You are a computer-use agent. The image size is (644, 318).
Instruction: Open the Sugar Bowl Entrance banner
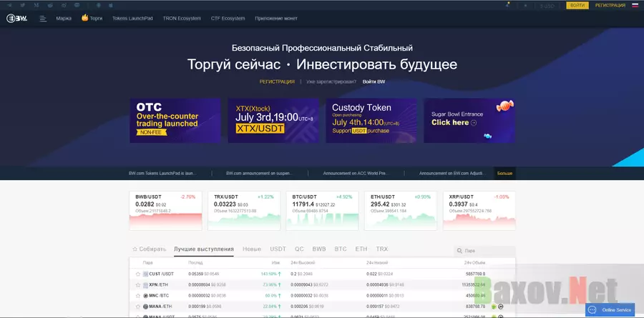click(x=469, y=121)
